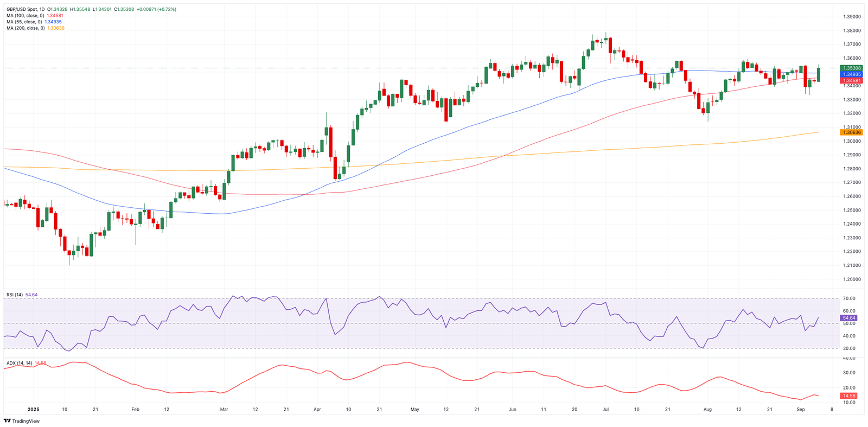
Task: Click the May label on the time axis
Action: coord(415,410)
